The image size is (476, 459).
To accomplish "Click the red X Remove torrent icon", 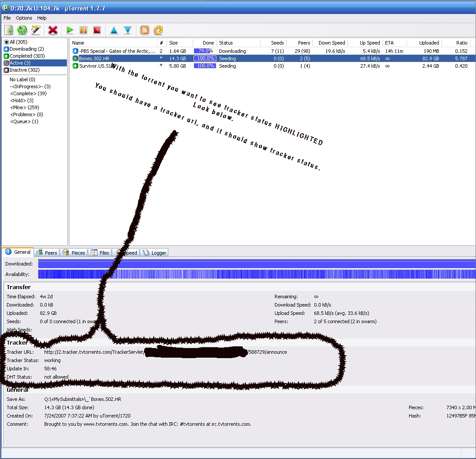I will point(53,30).
